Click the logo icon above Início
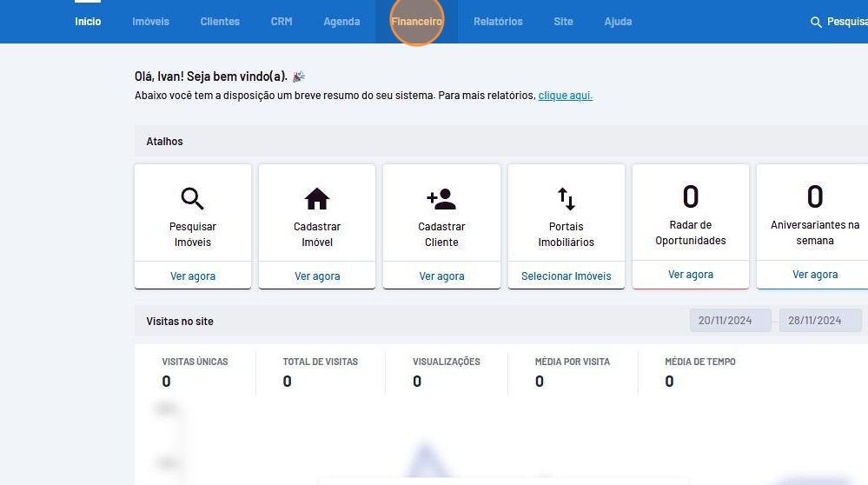Image resolution: width=868 pixels, height=485 pixels. (x=88, y=2)
